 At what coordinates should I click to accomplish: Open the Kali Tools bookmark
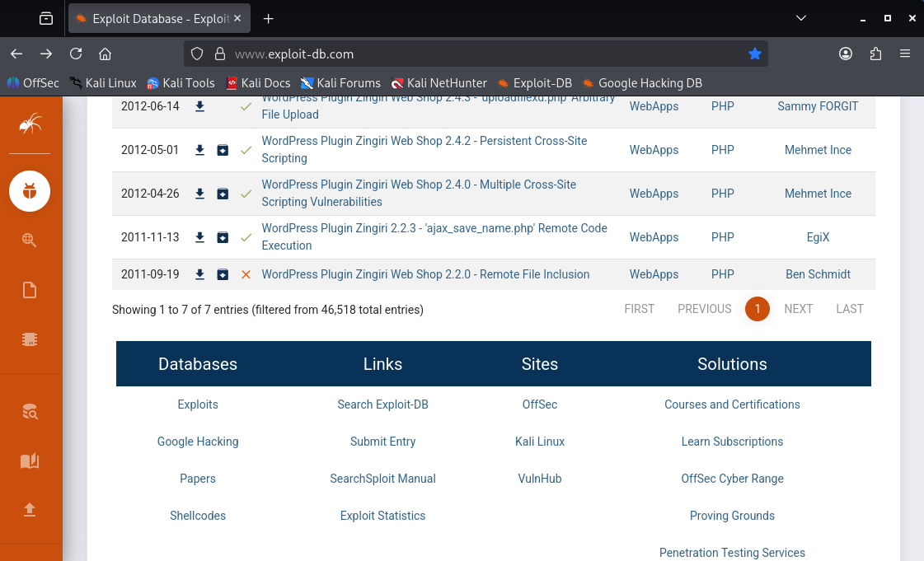(181, 82)
